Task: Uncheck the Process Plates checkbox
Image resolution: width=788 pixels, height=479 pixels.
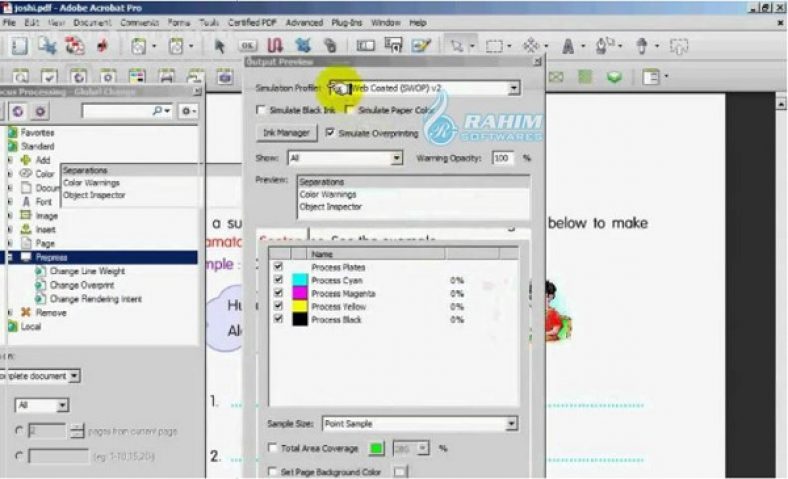Action: [x=278, y=266]
